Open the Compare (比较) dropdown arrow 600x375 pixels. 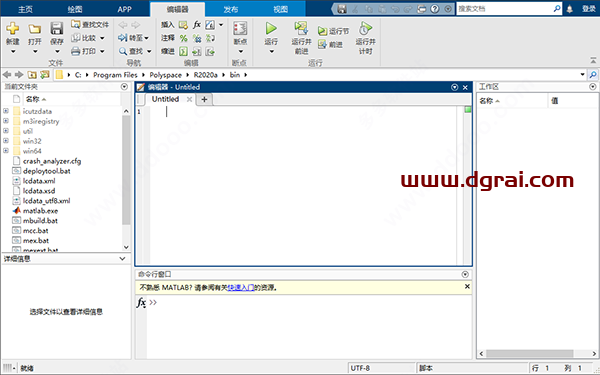tap(102, 38)
